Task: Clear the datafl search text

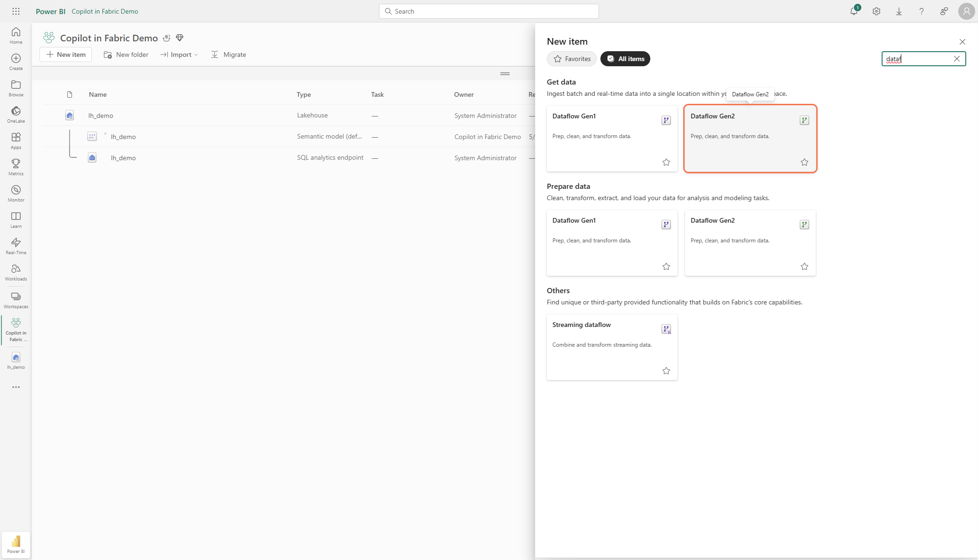Action: (957, 59)
